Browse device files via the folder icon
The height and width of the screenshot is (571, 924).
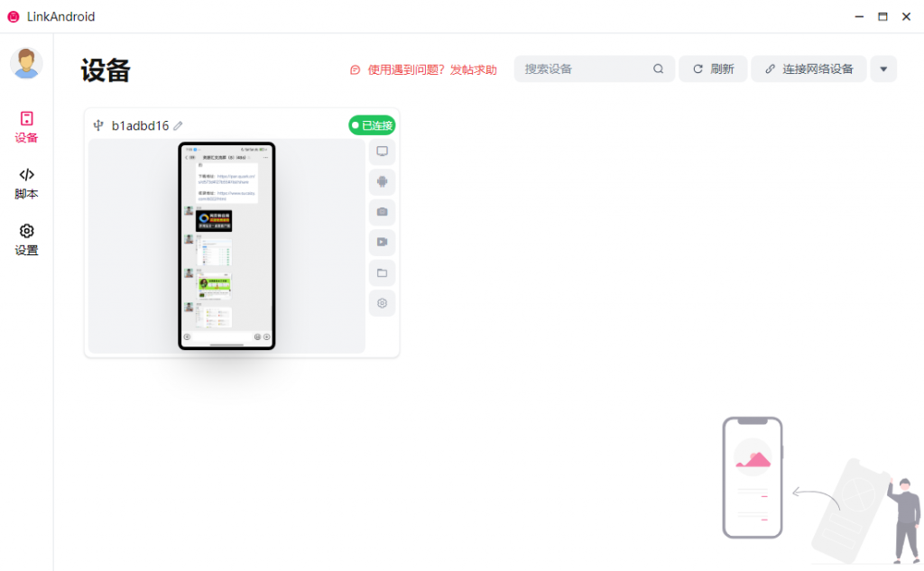coord(382,272)
